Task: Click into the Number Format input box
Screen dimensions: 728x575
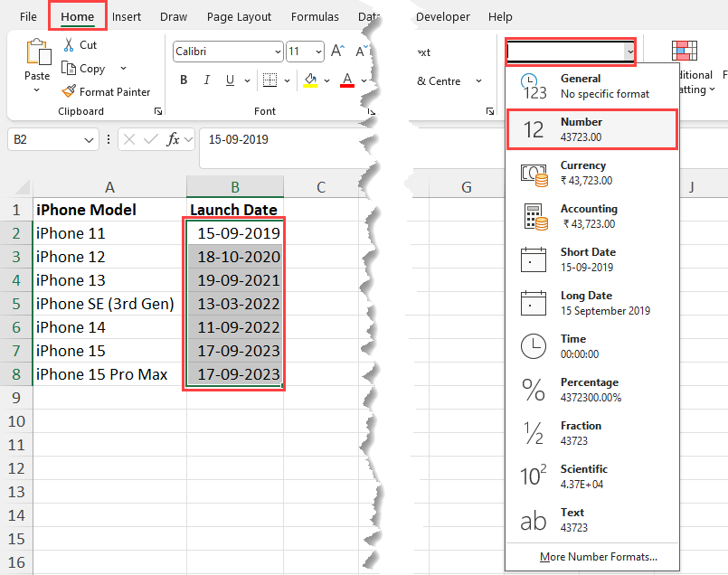Action: point(565,52)
